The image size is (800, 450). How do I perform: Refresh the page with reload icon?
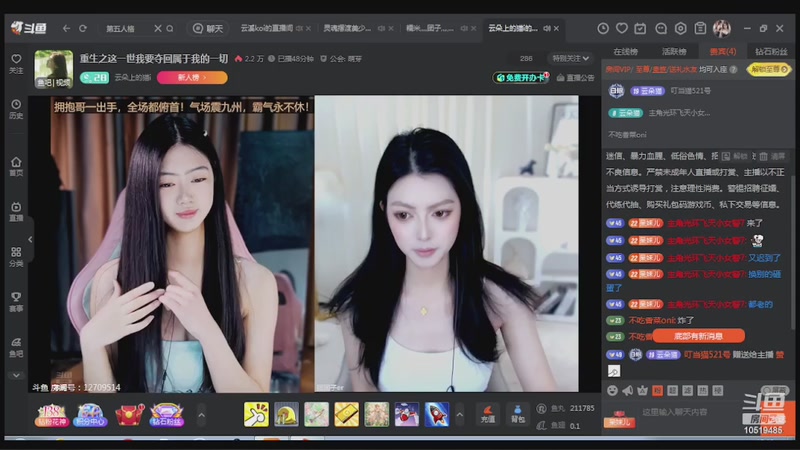pyautogui.click(x=83, y=29)
